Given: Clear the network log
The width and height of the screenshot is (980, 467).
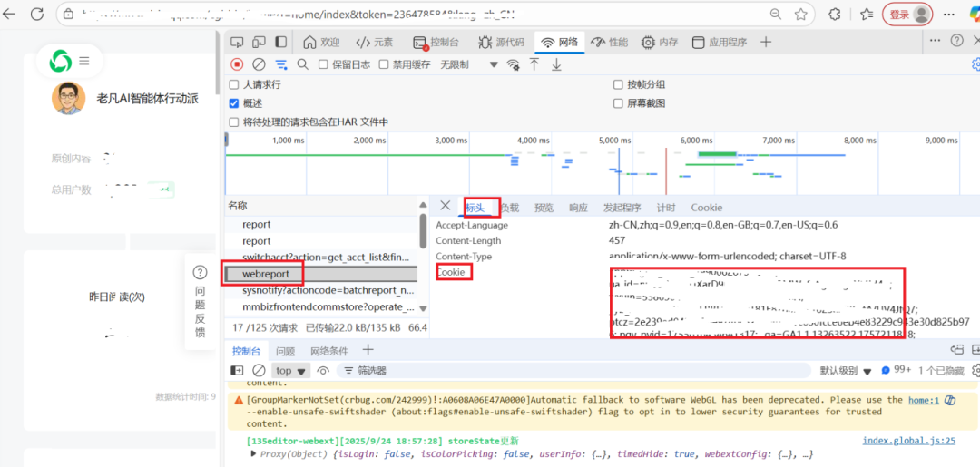Looking at the screenshot, I should point(259,64).
